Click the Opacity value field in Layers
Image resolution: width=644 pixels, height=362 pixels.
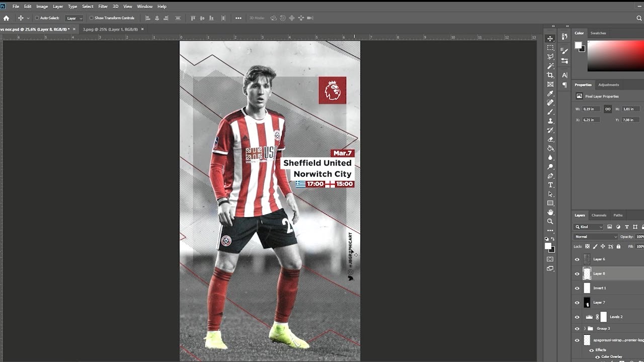coord(640,237)
